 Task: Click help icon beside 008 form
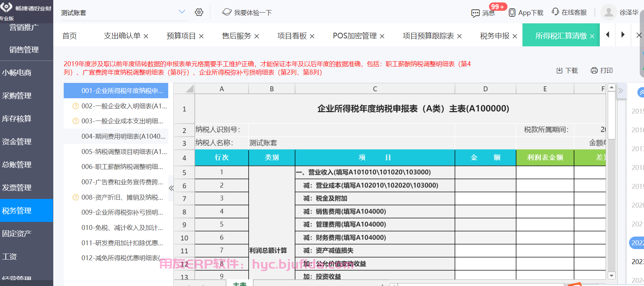coord(76,198)
